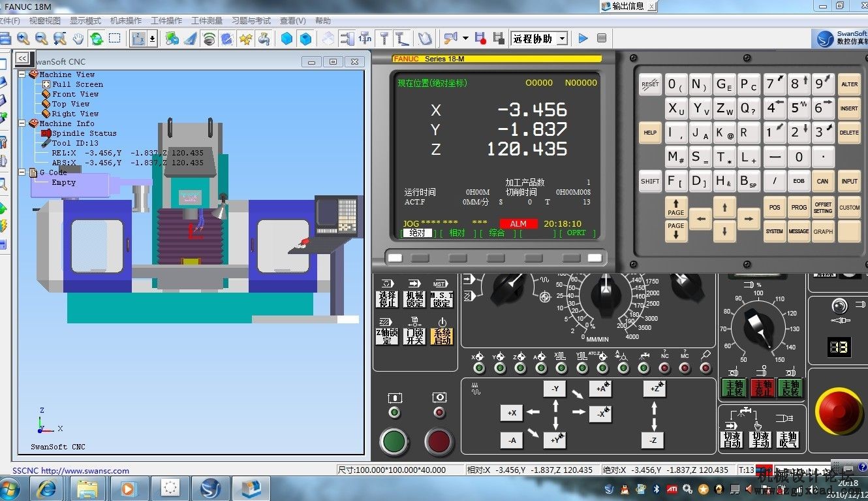
Task: Select Top View in tree
Action: click(71, 104)
